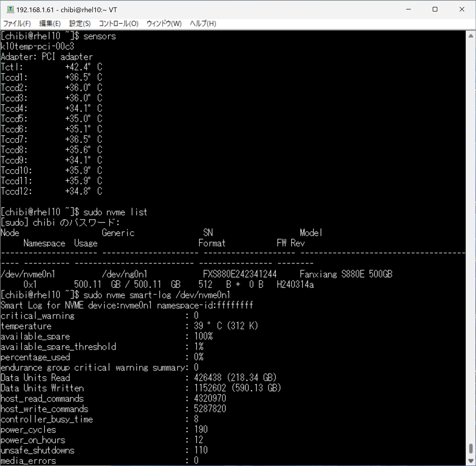Minimize the Tera Term window
The image size is (476, 466).
tap(409, 9)
